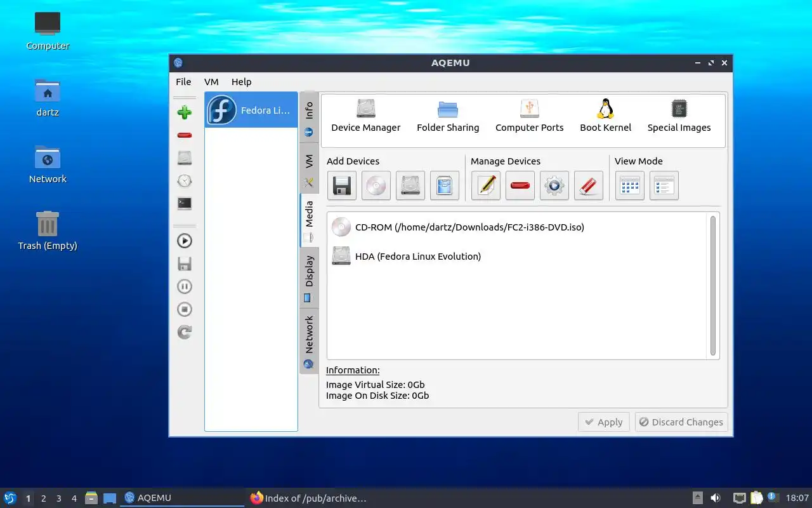Open the Network tab
This screenshot has height=508, width=812.
point(309,341)
